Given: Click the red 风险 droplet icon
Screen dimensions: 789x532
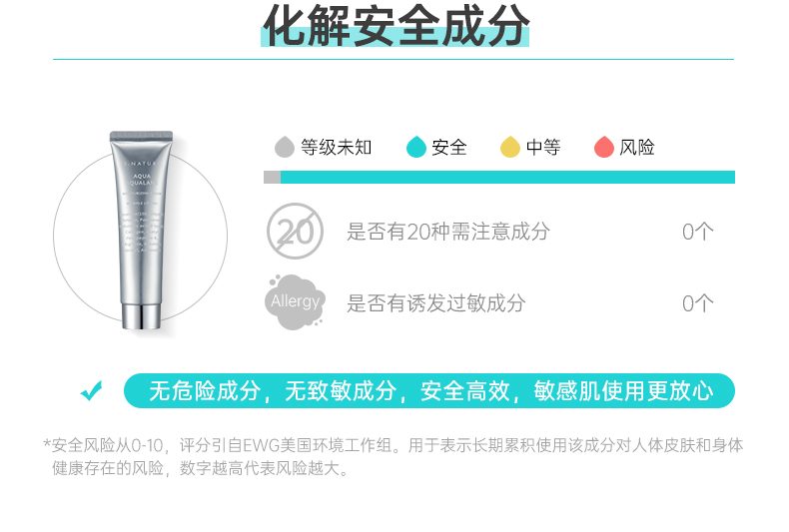Looking at the screenshot, I should [x=604, y=147].
